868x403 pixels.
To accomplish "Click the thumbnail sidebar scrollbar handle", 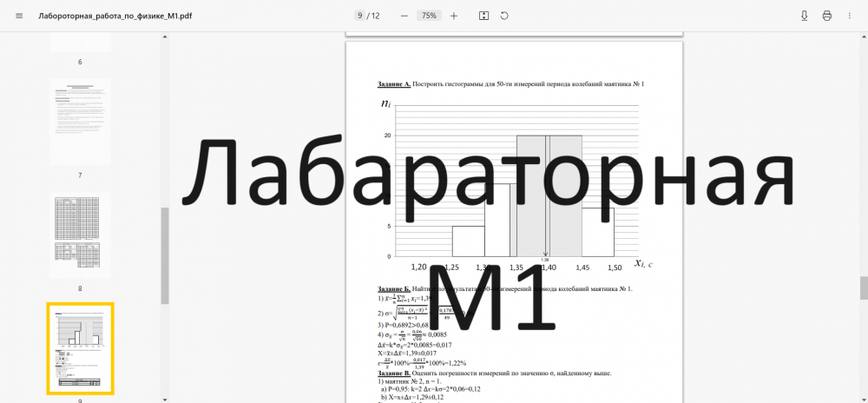I will (x=165, y=256).
